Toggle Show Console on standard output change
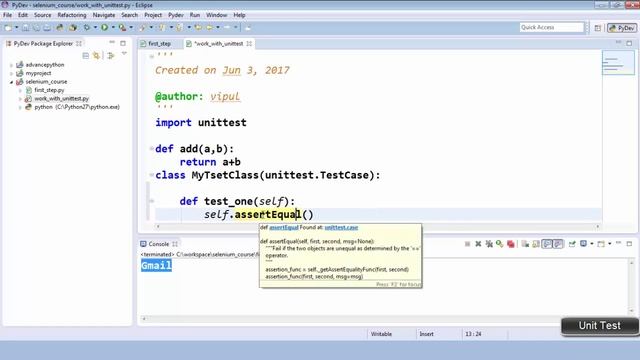The height and width of the screenshot is (360, 640). coord(547,244)
